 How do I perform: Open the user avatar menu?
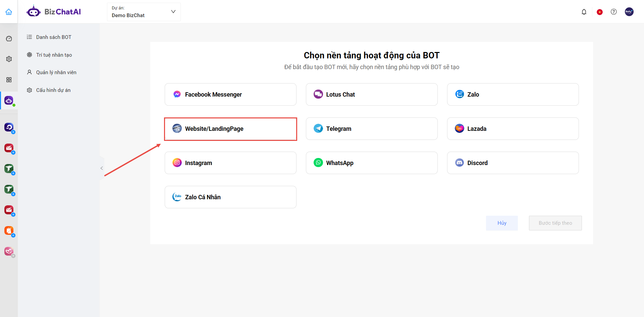[x=629, y=12]
